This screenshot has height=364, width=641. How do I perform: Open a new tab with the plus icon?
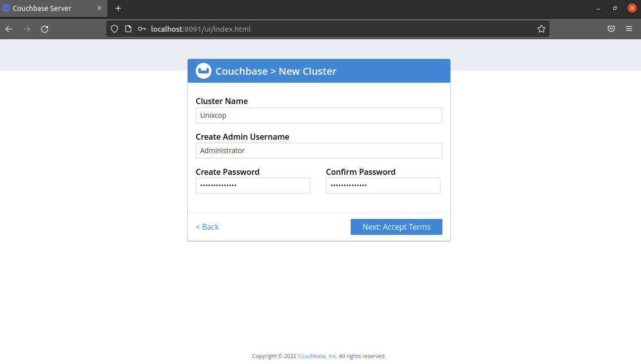(x=118, y=8)
